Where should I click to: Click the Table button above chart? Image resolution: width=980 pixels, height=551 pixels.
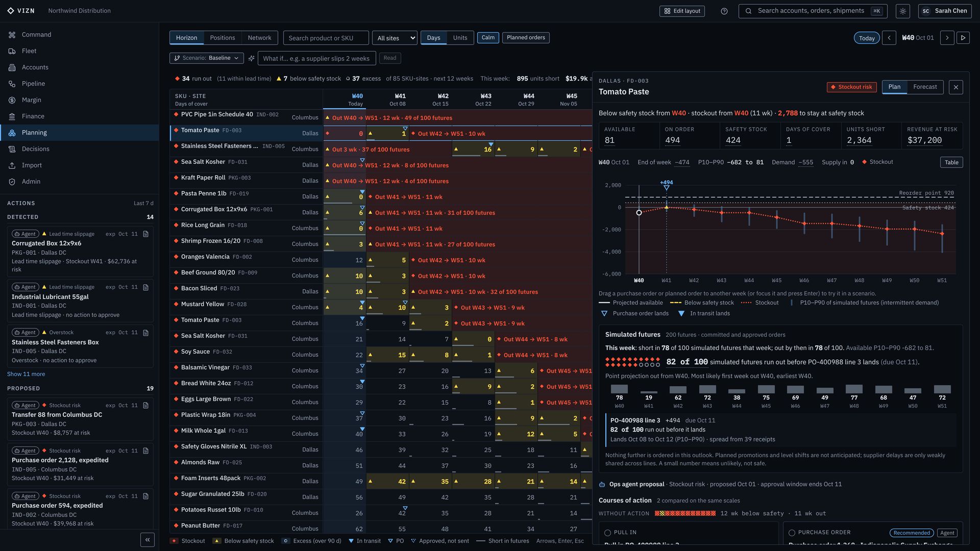(951, 162)
